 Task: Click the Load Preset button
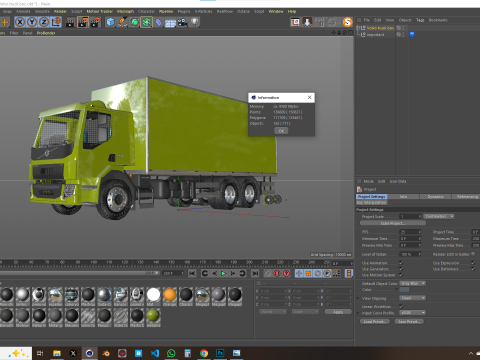[x=375, y=321]
